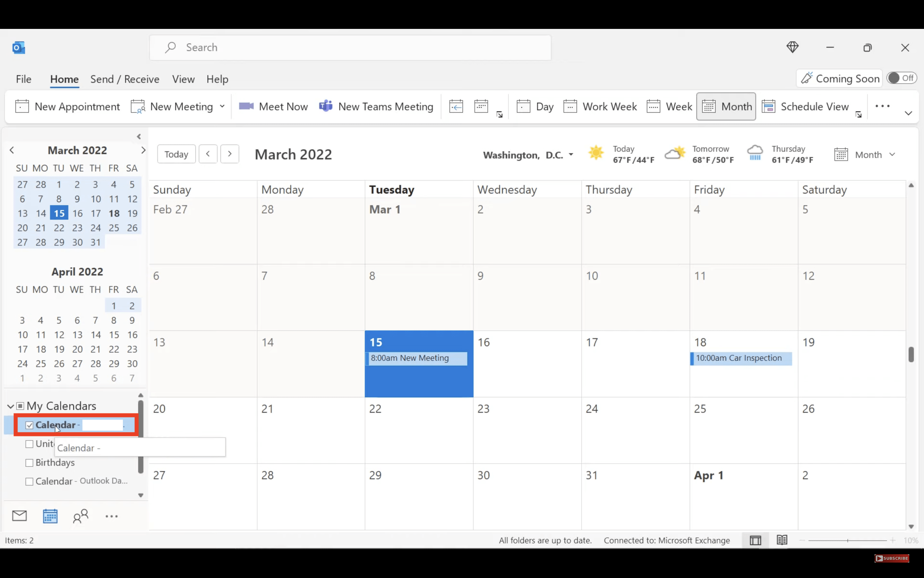Open the Send / Receive tab
Viewport: 924px width, 578px height.
coord(125,79)
